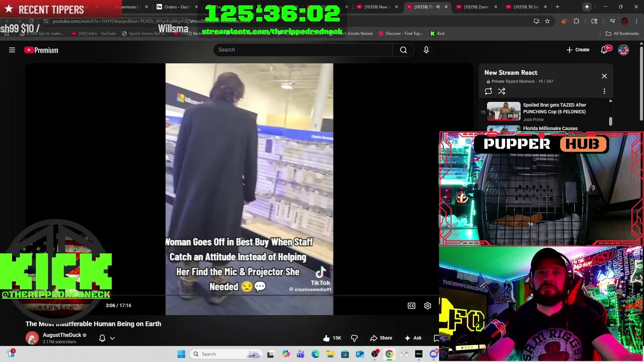Viewport: 644px width, 362px height.
Task: Open install app icon in address bar
Action: (536, 21)
